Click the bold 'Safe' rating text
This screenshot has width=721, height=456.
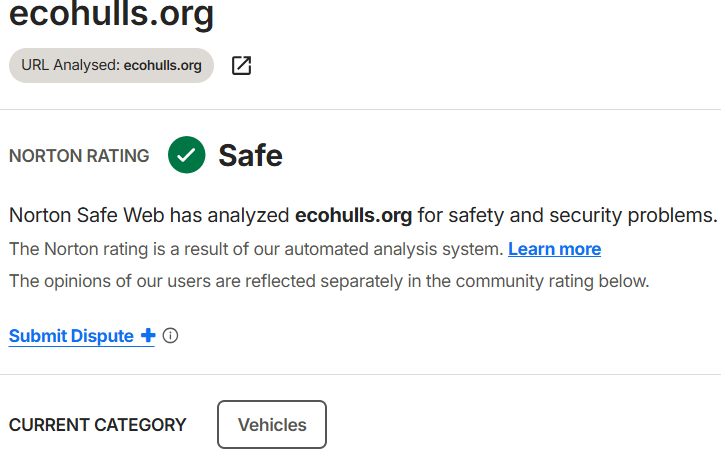click(x=251, y=155)
